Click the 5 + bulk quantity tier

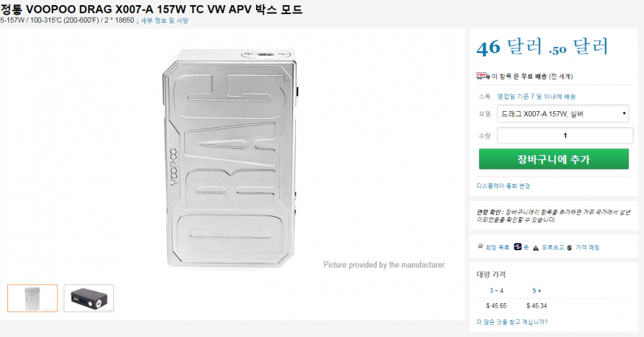click(537, 291)
